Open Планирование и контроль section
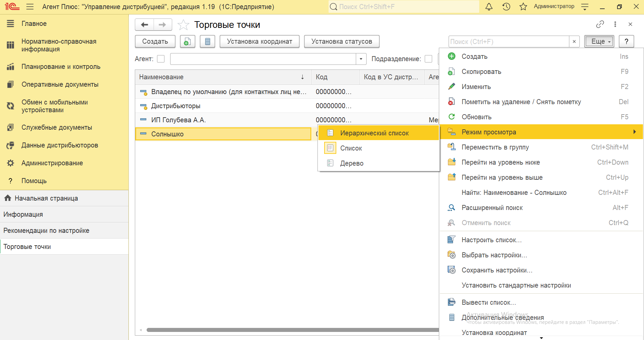 64,67
